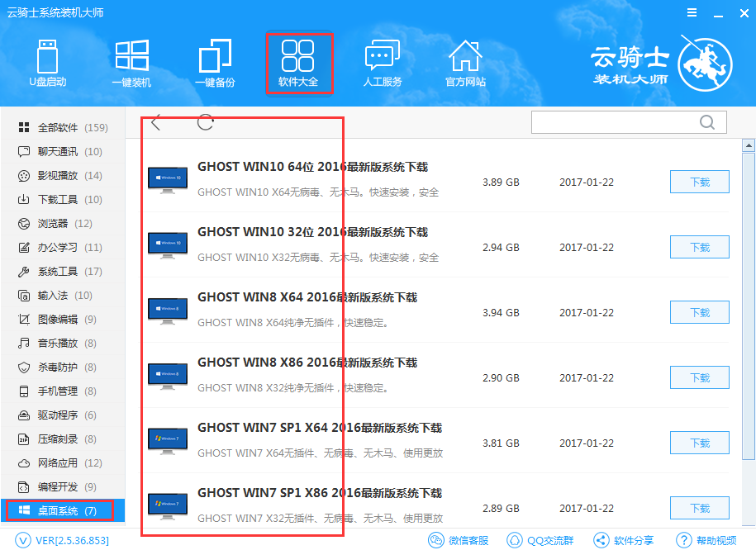
Task: Select 驱动程序 (6) category
Action: pyautogui.click(x=63, y=415)
